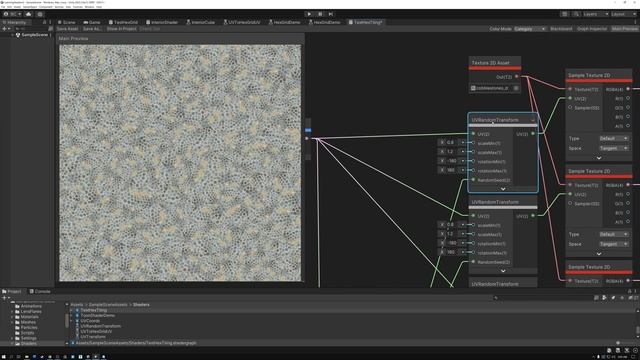
Task: Toggle the Graph Inspector panel button
Action: pyautogui.click(x=592, y=29)
